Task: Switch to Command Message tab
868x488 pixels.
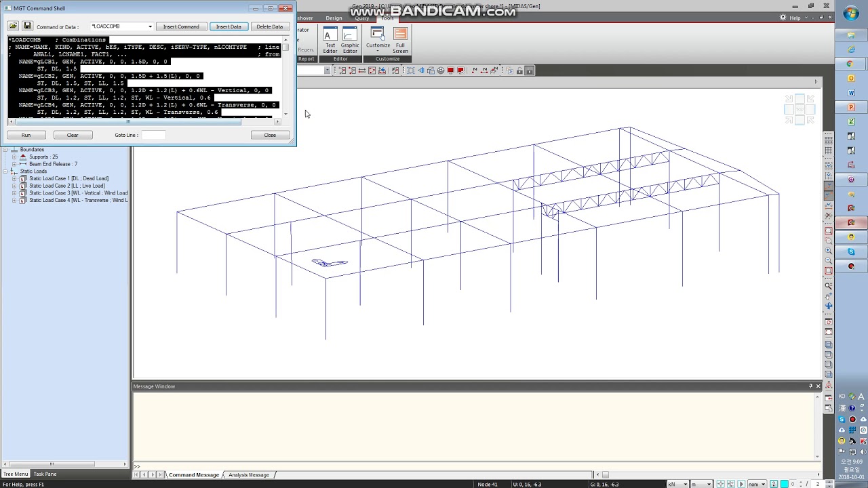Action: [194, 474]
